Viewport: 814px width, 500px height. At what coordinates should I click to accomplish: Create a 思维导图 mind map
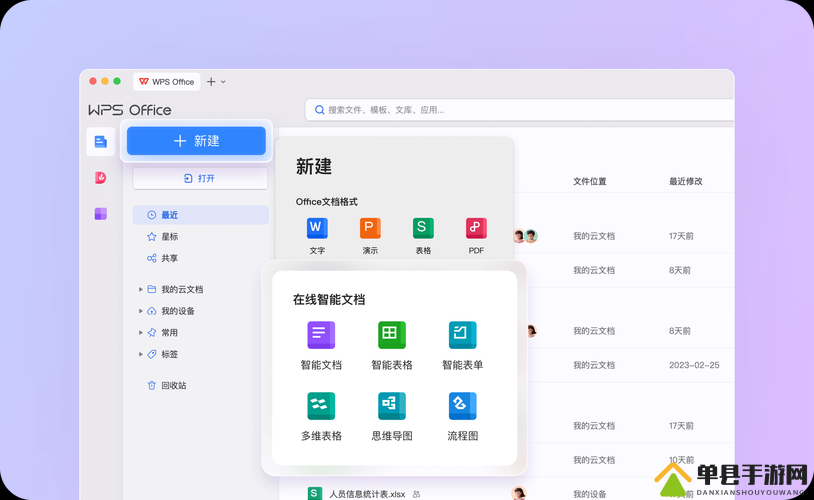click(x=392, y=416)
